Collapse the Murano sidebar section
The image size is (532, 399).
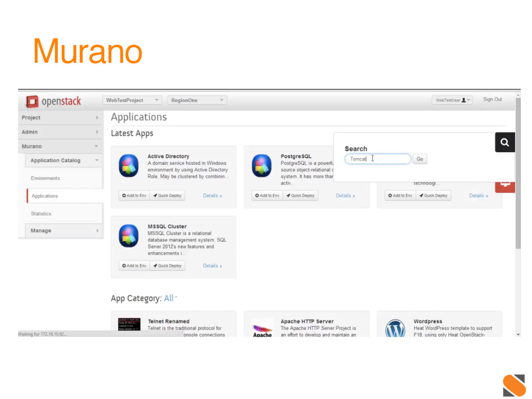tap(60, 146)
